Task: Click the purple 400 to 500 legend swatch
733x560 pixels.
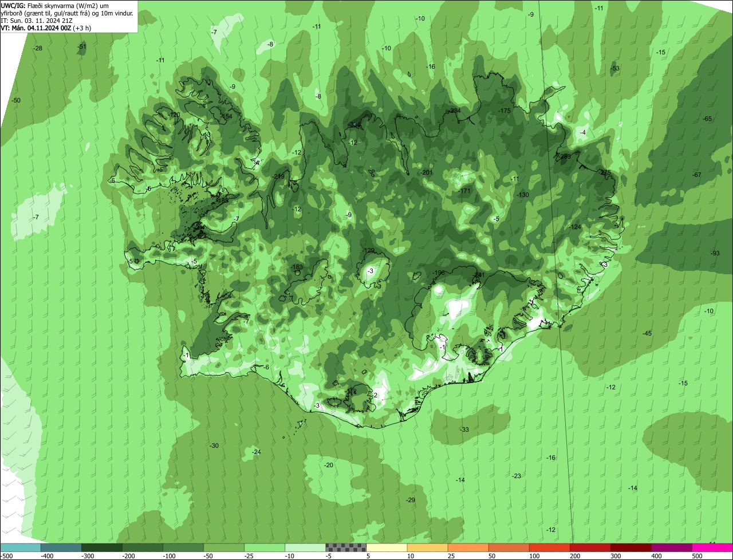Action: click(672, 547)
